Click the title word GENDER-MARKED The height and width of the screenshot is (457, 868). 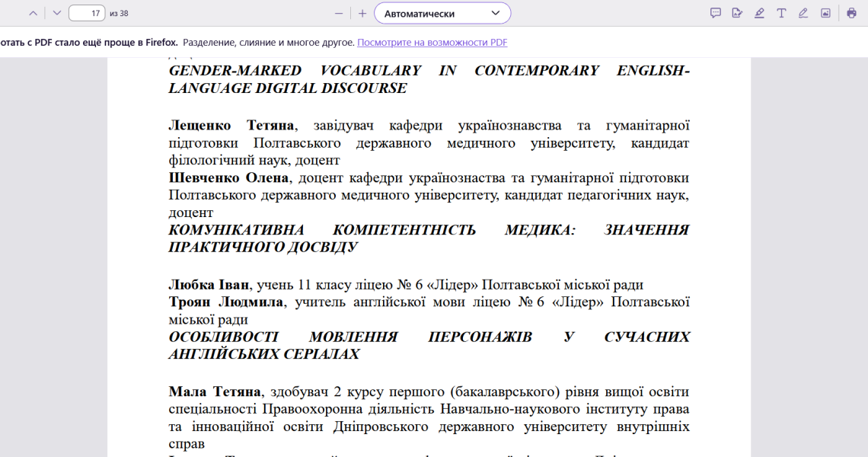235,71
